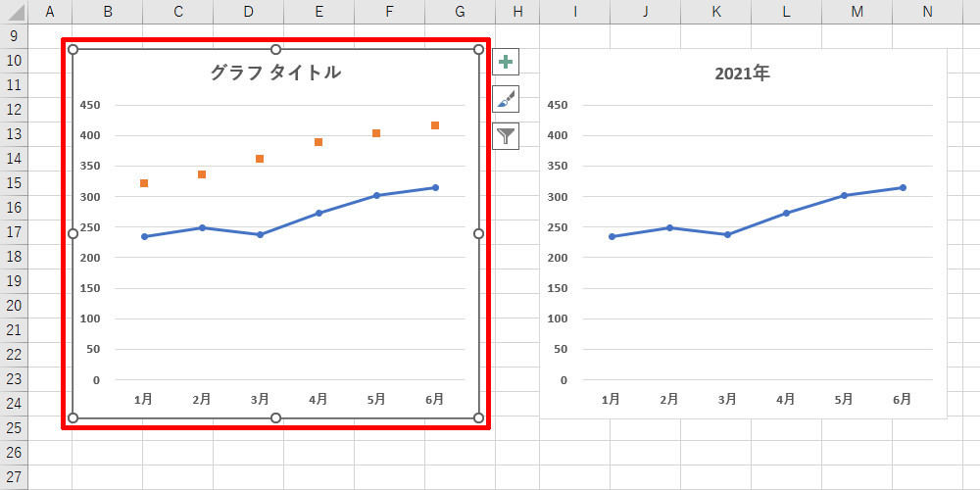Select column A header
This screenshot has height=490, width=980.
pos(50,11)
